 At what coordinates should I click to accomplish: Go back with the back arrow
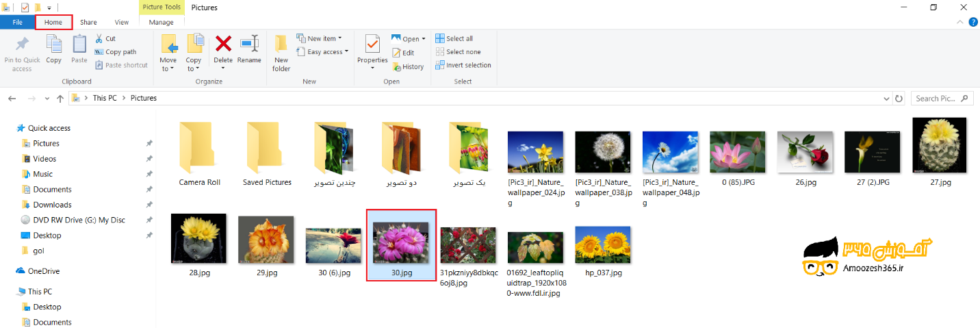point(12,99)
